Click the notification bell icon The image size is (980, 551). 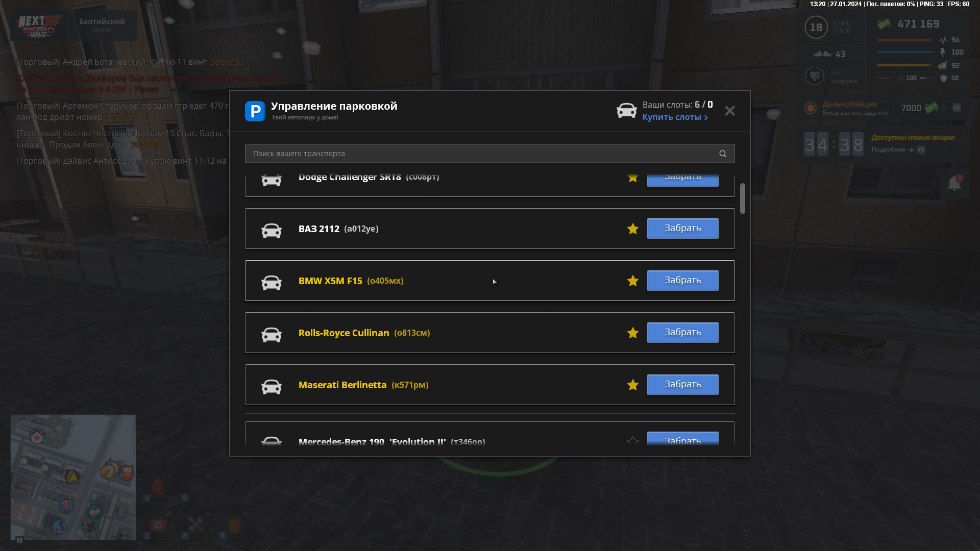[x=954, y=183]
